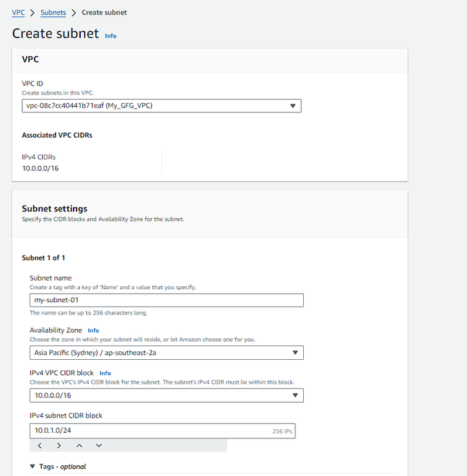
Task: Click the left arrow under subnet CIDR block
Action: click(x=40, y=445)
